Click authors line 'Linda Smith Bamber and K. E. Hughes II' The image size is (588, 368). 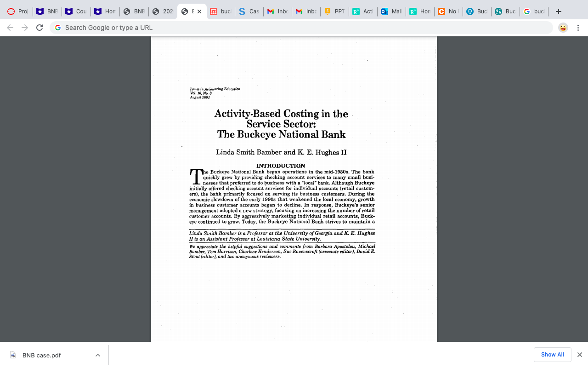281,152
